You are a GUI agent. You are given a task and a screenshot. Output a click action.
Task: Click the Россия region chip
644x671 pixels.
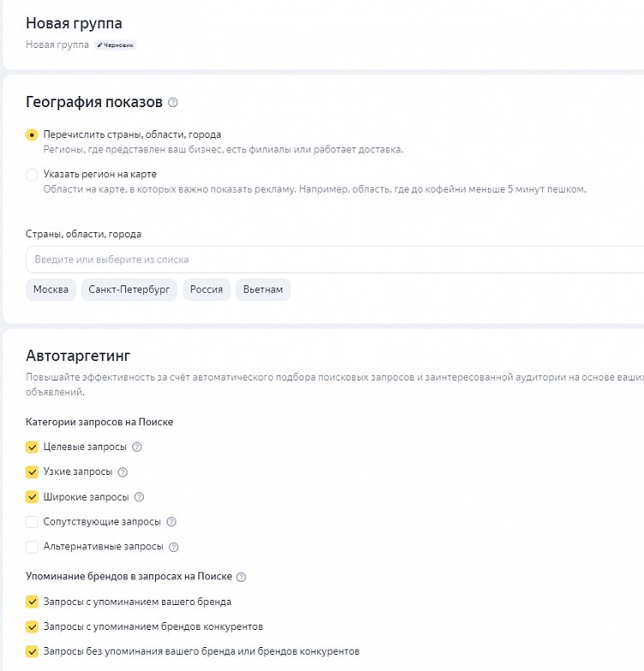point(206,290)
